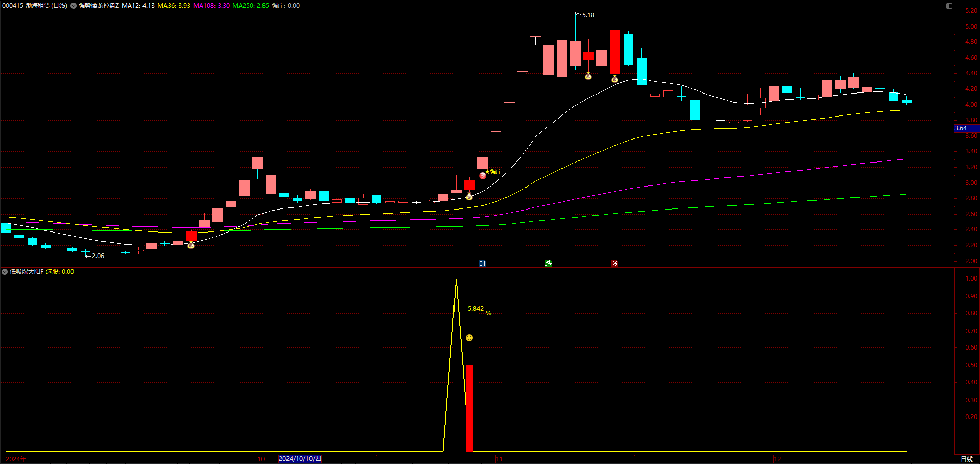Screen dimensions: 980x464
Task: Click the 日线 period button at bottom-right
Action: pyautogui.click(x=967, y=459)
